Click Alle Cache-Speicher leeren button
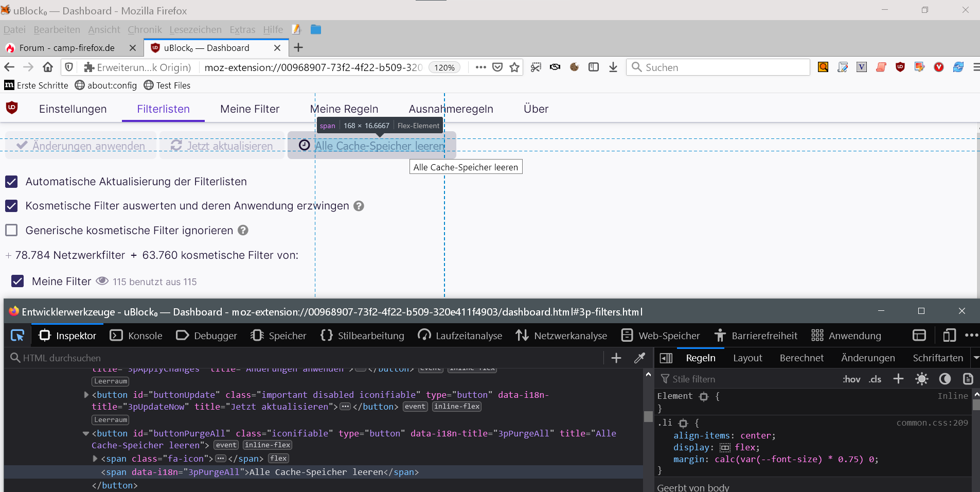980x492 pixels. point(371,146)
